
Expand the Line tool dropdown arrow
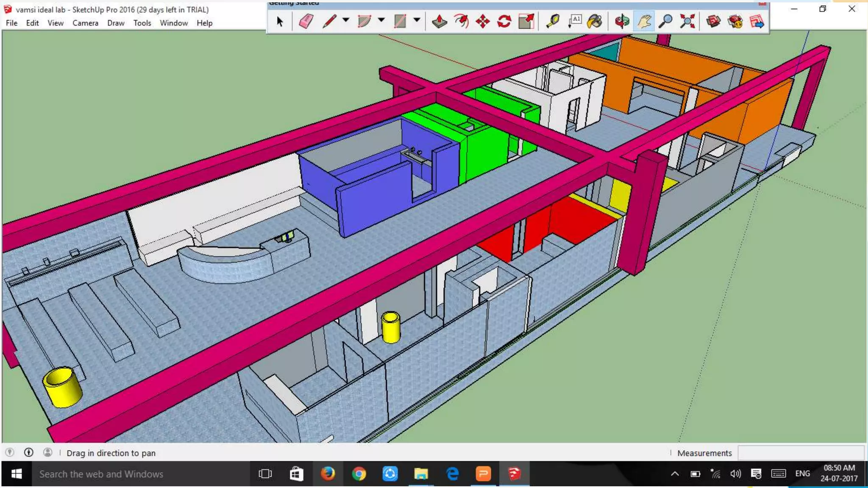click(346, 20)
